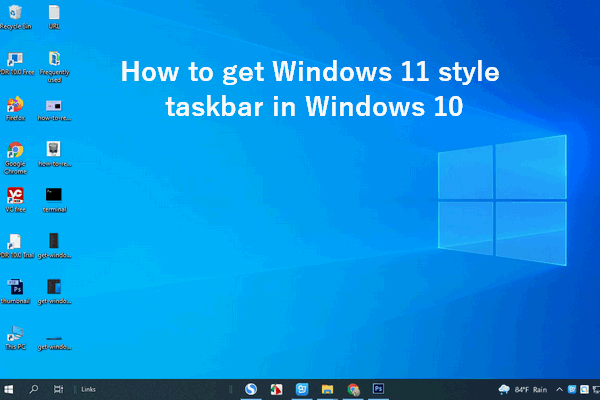The height and width of the screenshot is (400, 600).
Task: Select get-windo... file beside the thumbnail file
Action: [x=54, y=292]
